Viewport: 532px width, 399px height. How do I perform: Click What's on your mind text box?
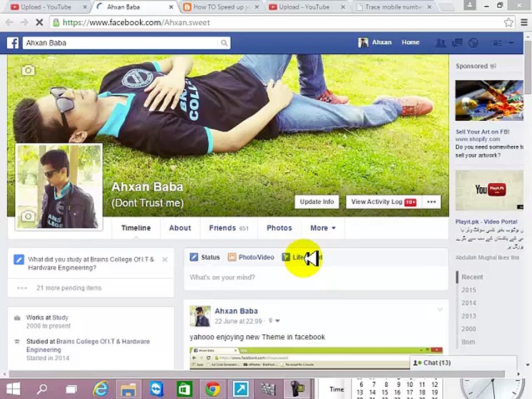point(316,278)
